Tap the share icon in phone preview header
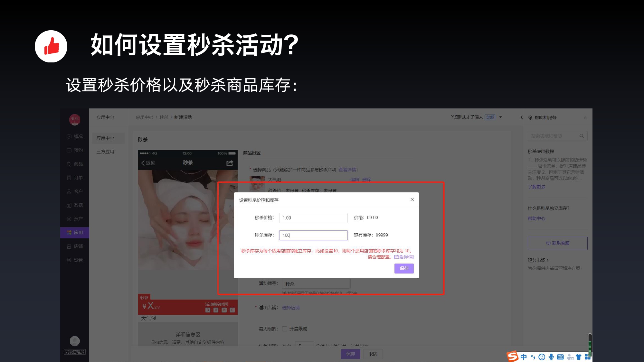This screenshot has height=362, width=644. (x=230, y=163)
